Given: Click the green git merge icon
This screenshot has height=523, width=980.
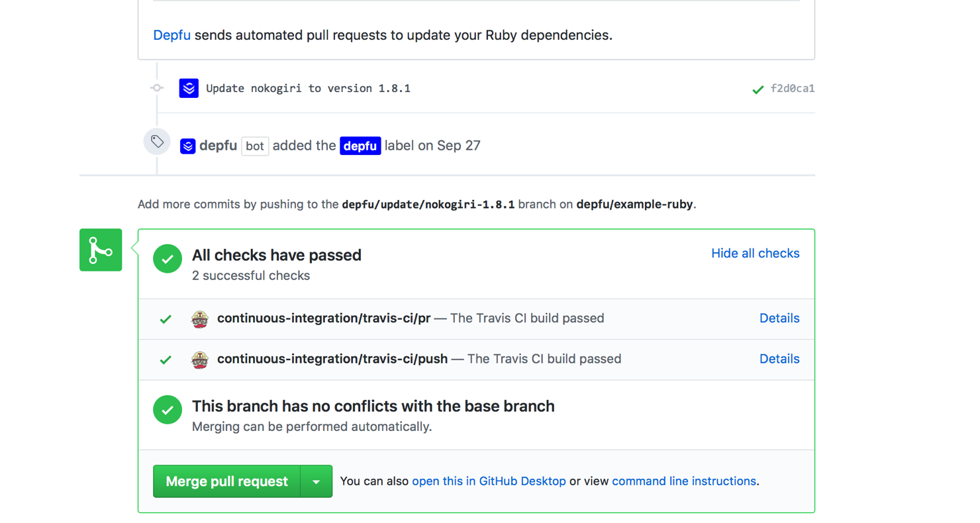Looking at the screenshot, I should [101, 250].
